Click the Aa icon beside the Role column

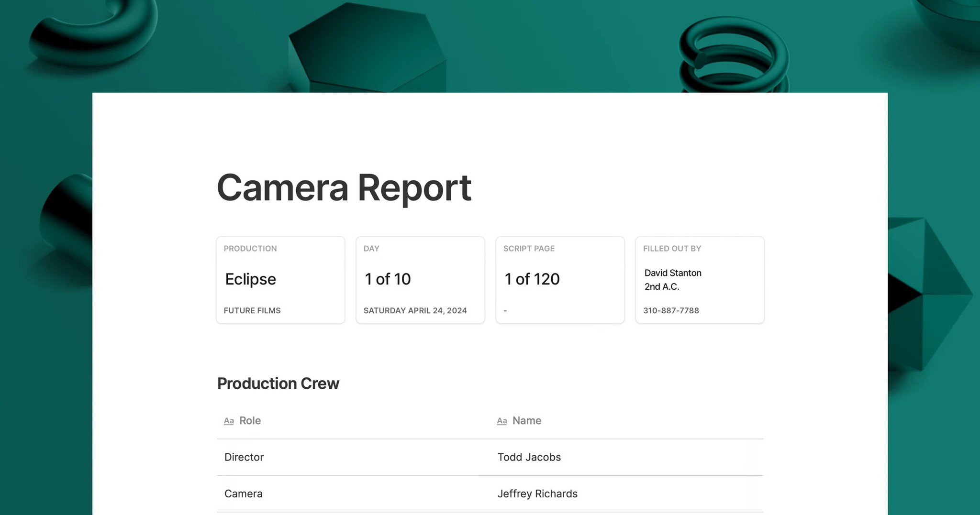coord(229,421)
